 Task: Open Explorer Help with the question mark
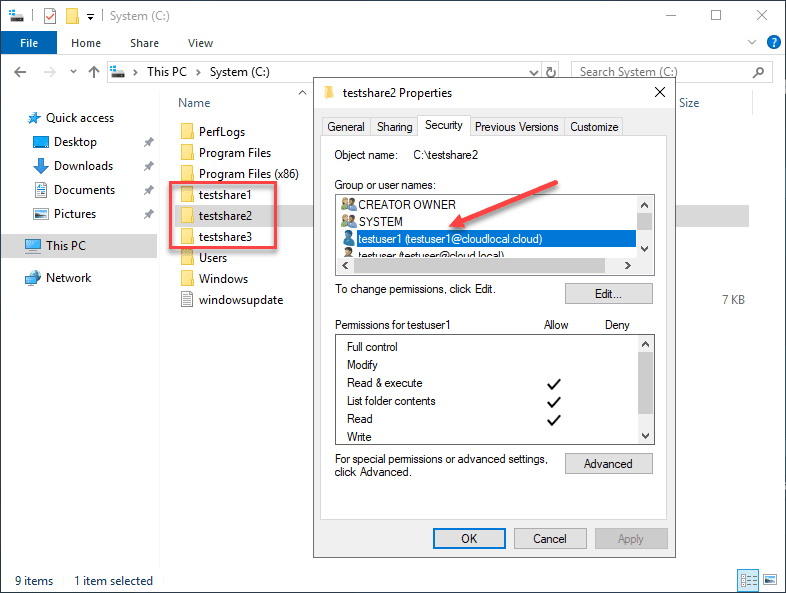pyautogui.click(x=773, y=43)
